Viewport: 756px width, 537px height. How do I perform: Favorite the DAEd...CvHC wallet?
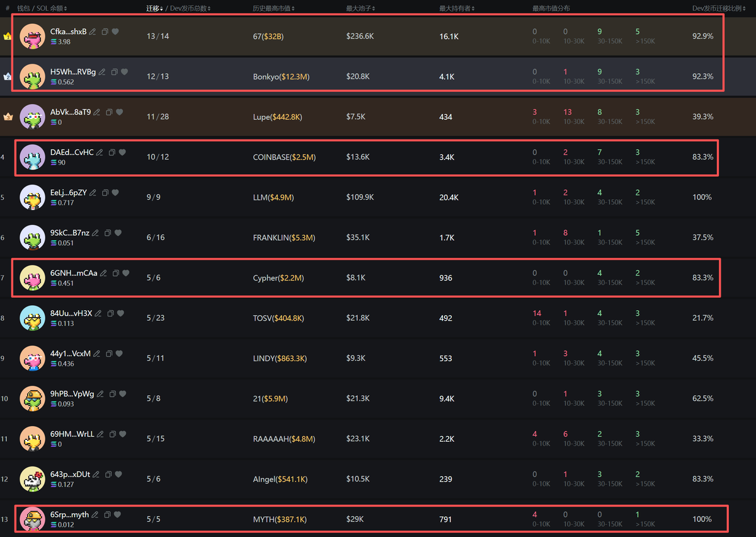click(122, 153)
